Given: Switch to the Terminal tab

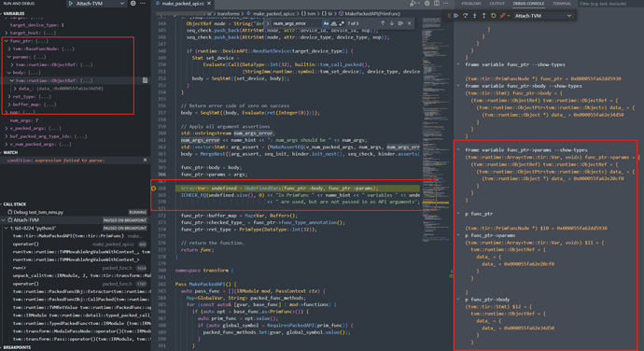Looking at the screenshot, I should [562, 4].
